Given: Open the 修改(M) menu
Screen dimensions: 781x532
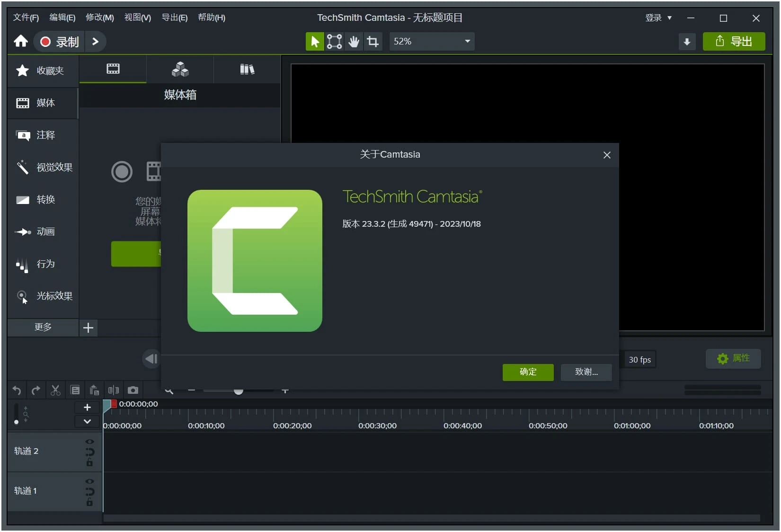Looking at the screenshot, I should click(99, 18).
